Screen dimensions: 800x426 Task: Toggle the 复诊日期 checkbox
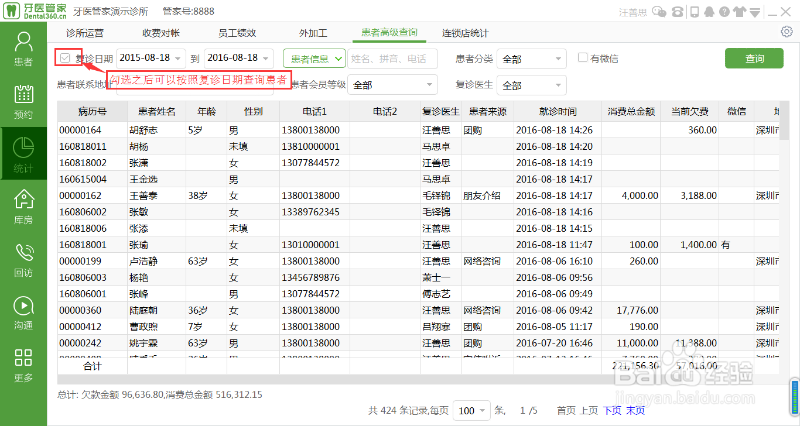pos(65,58)
